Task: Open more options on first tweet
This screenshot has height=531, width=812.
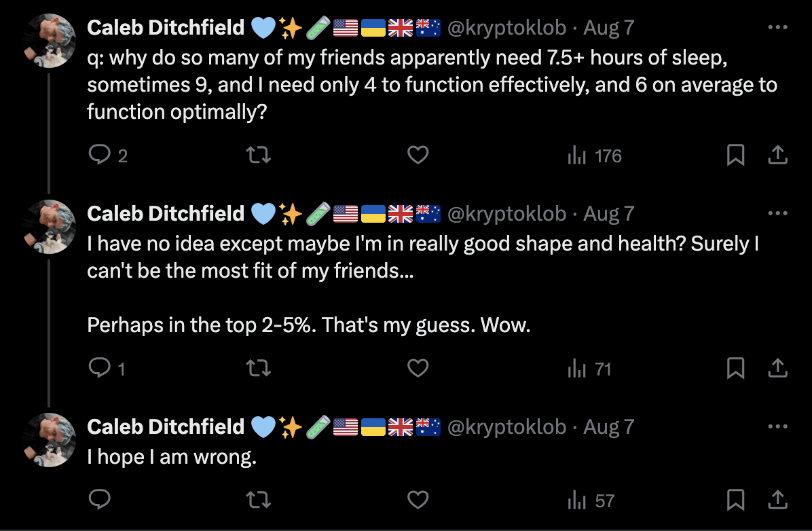Action: point(777,28)
